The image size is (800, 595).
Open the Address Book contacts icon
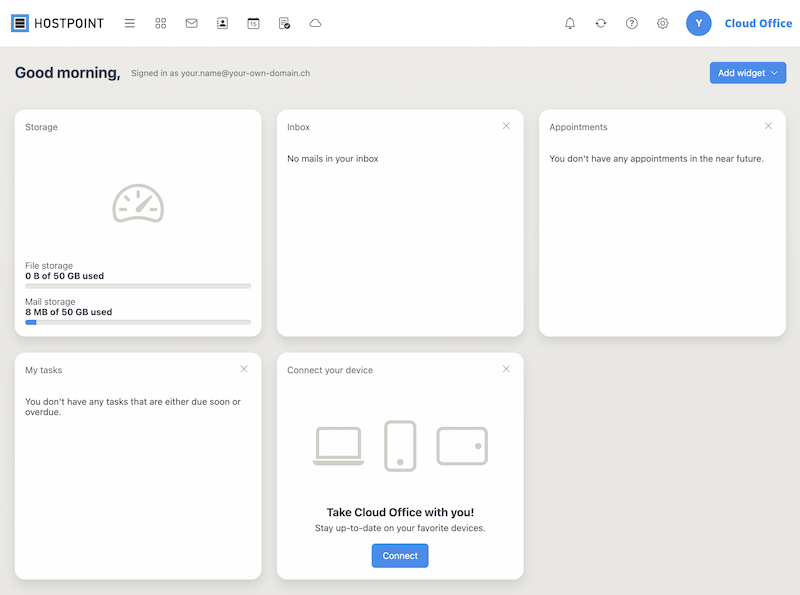coord(222,23)
